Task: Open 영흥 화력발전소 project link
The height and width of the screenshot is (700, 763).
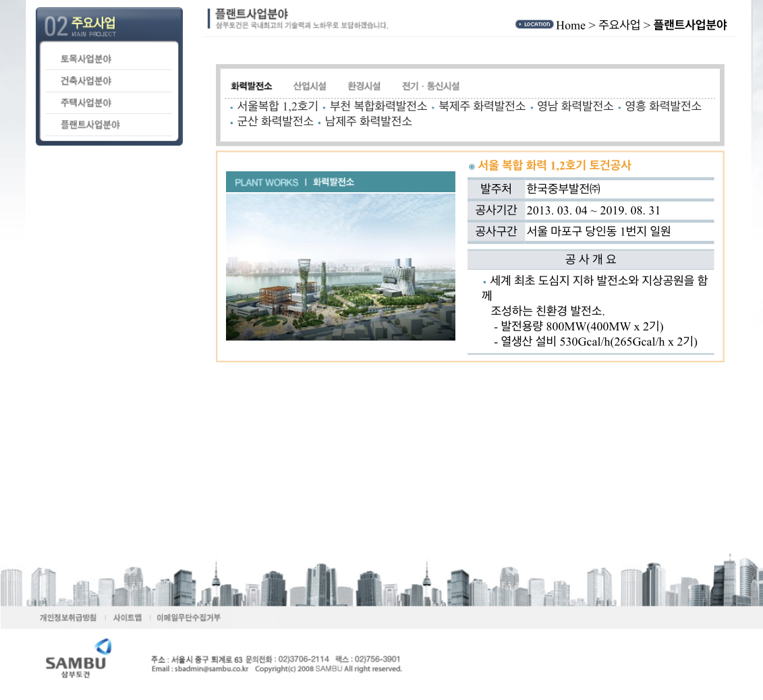Action: pyautogui.click(x=663, y=106)
